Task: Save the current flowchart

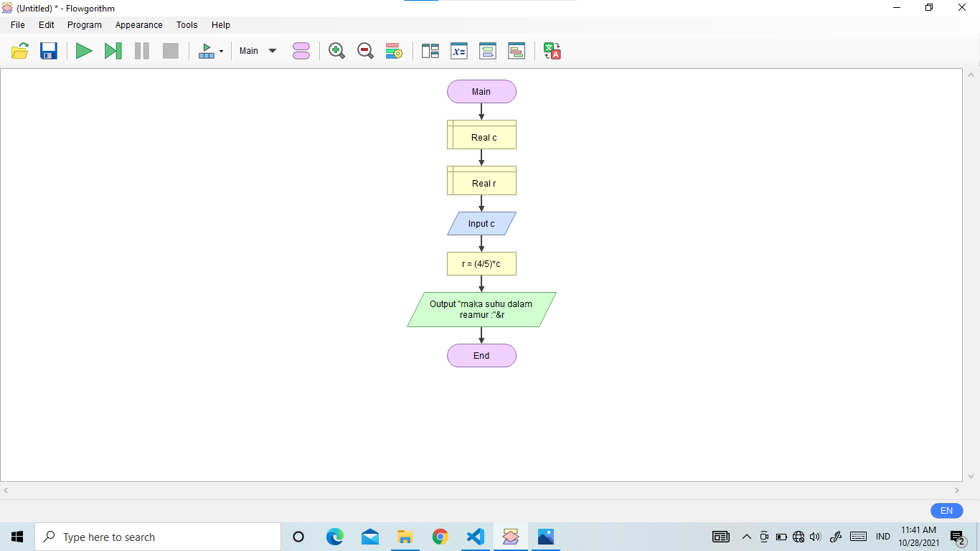Action: click(x=47, y=50)
